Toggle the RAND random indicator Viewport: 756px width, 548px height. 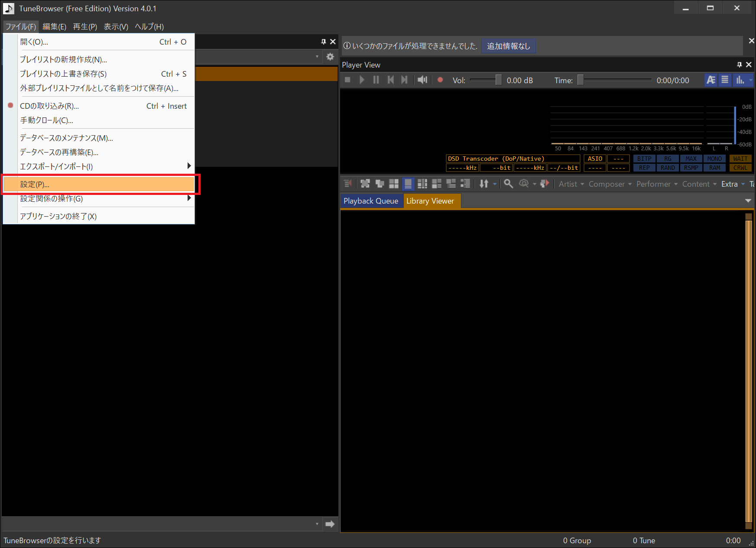click(668, 168)
